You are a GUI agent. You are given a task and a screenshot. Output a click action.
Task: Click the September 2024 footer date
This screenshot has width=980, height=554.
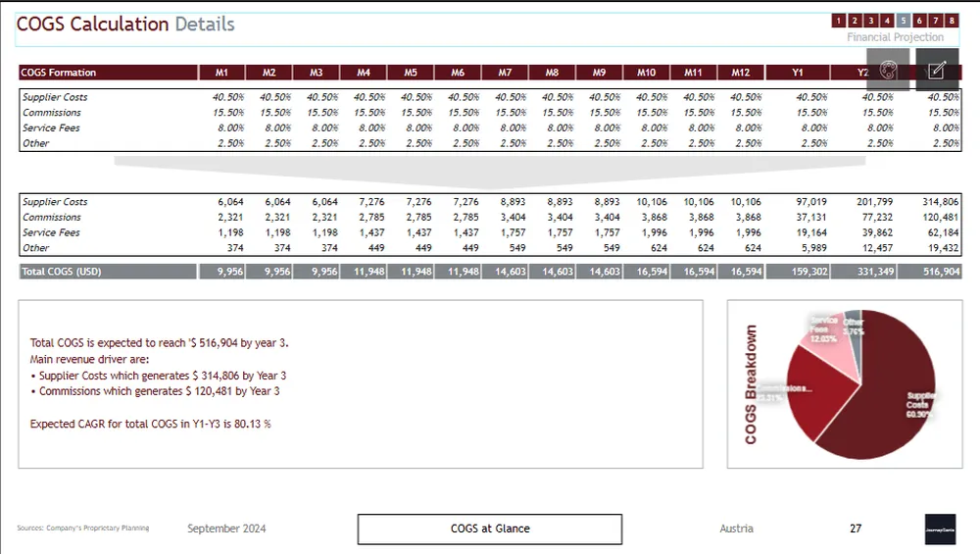[227, 529]
